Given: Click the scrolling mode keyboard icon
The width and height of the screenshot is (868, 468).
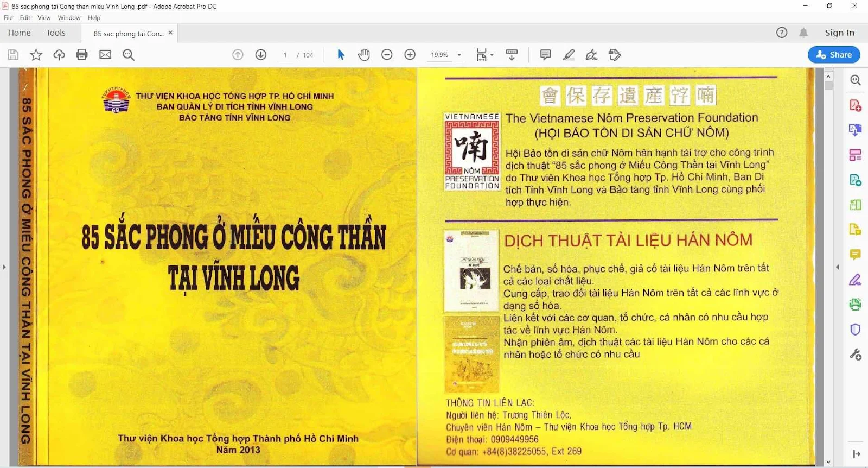Looking at the screenshot, I should tap(512, 55).
